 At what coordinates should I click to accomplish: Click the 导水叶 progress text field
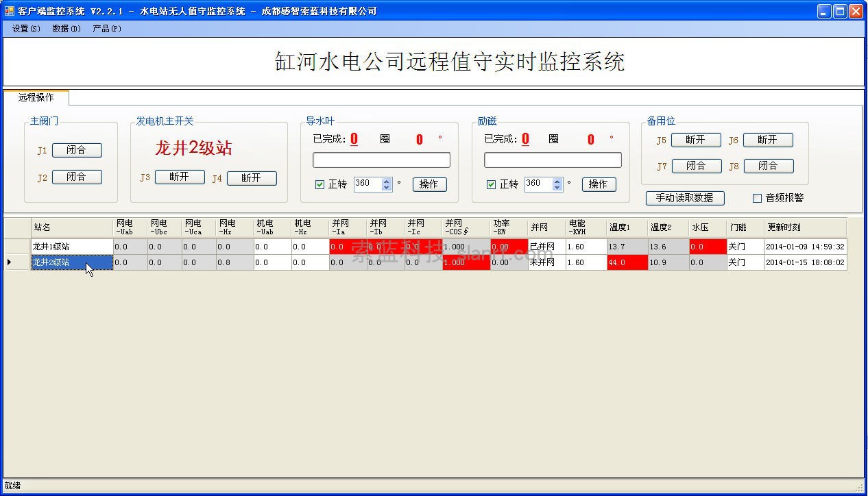(381, 160)
